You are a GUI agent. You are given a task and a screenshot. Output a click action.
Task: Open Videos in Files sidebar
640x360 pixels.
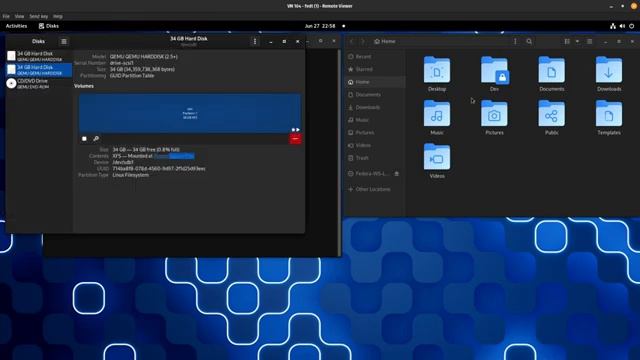click(375, 145)
